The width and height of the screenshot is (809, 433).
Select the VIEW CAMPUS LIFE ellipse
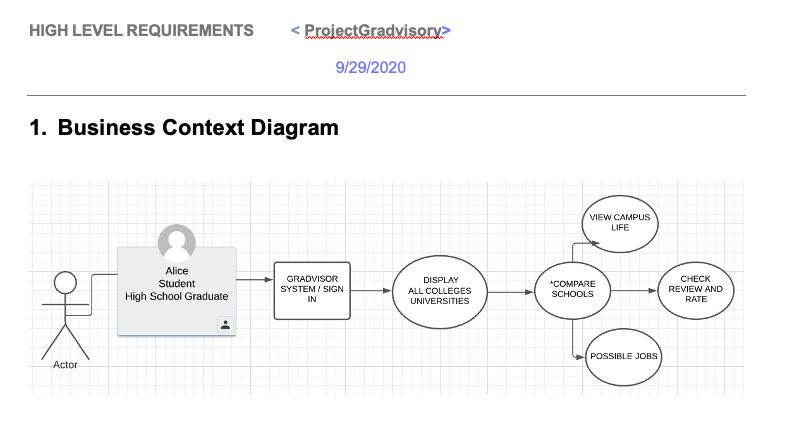pyautogui.click(x=620, y=223)
